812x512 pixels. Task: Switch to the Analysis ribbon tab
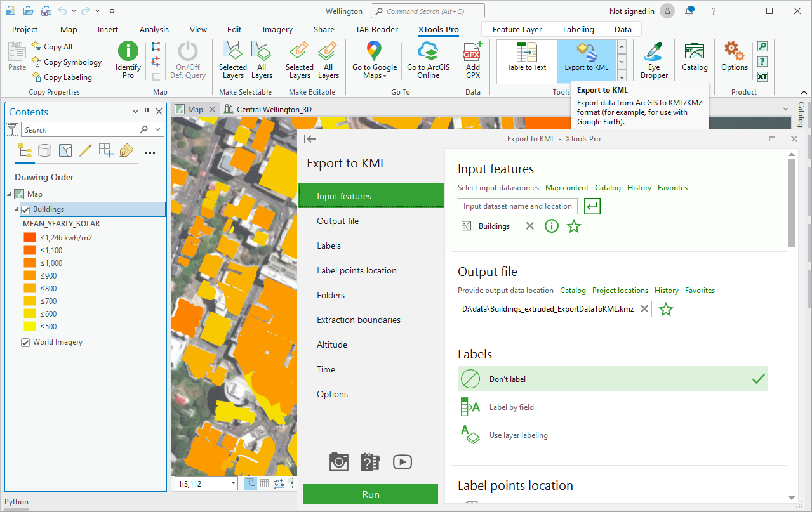(154, 29)
